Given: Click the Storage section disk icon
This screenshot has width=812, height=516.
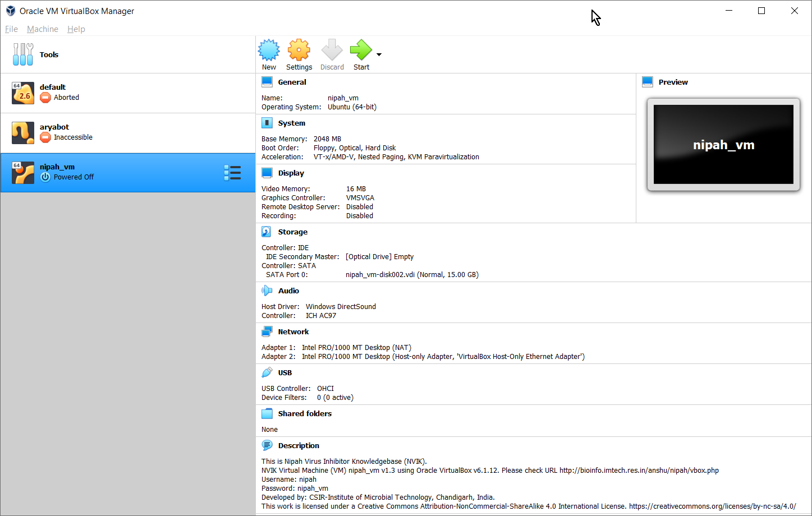Looking at the screenshot, I should pyautogui.click(x=267, y=232).
